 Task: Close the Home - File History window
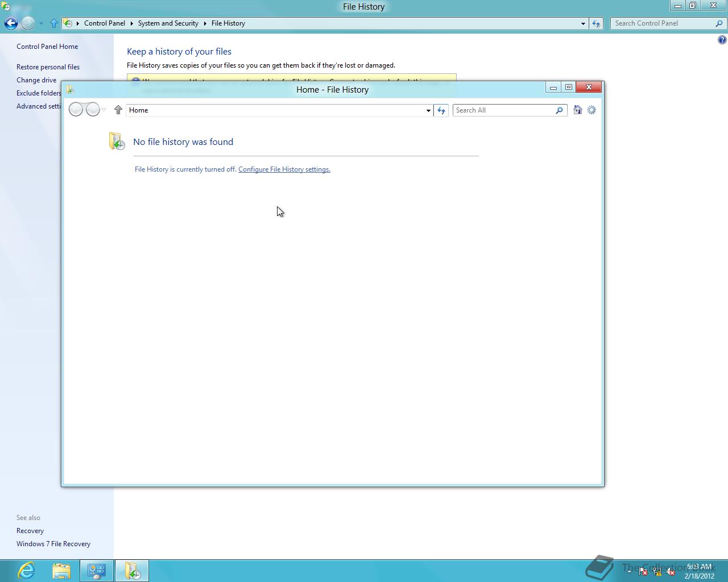[x=589, y=87]
